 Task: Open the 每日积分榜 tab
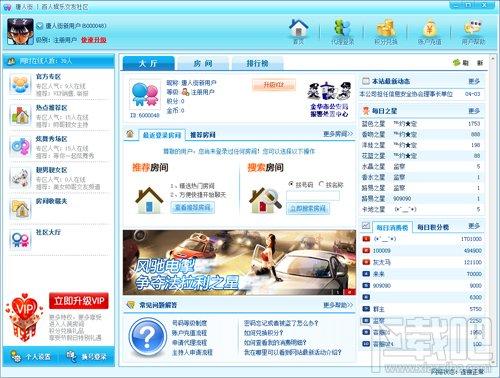(433, 227)
